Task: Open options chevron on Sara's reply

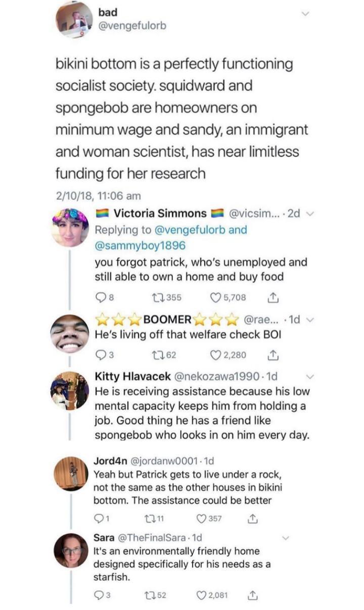Action: point(287,538)
